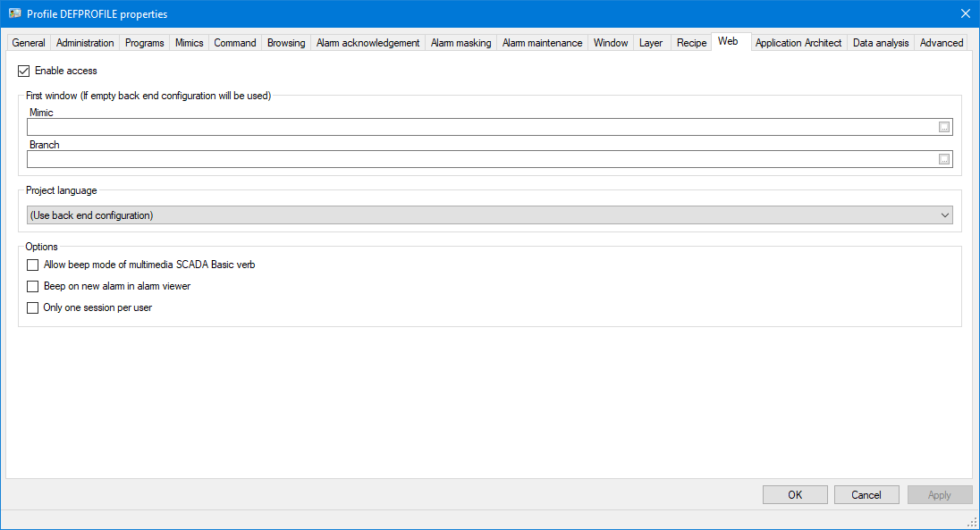The height and width of the screenshot is (530, 980).
Task: Open the Alarm masking tab
Action: 460,43
